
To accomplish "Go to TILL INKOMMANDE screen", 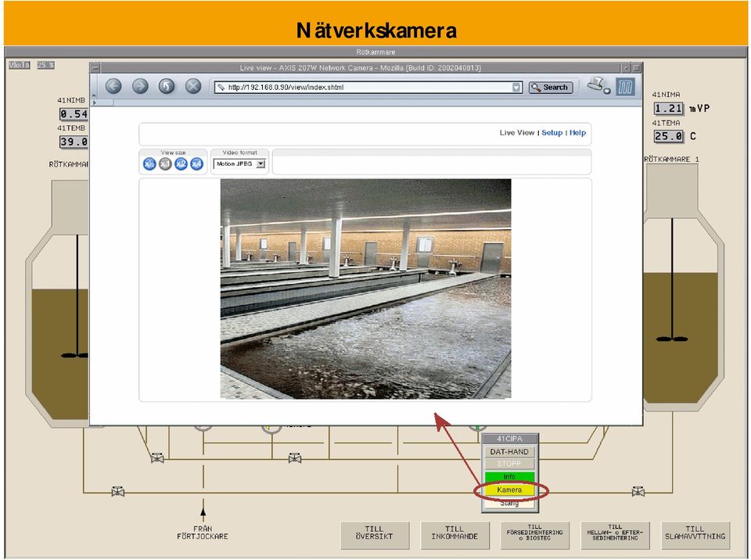I will pos(455,535).
